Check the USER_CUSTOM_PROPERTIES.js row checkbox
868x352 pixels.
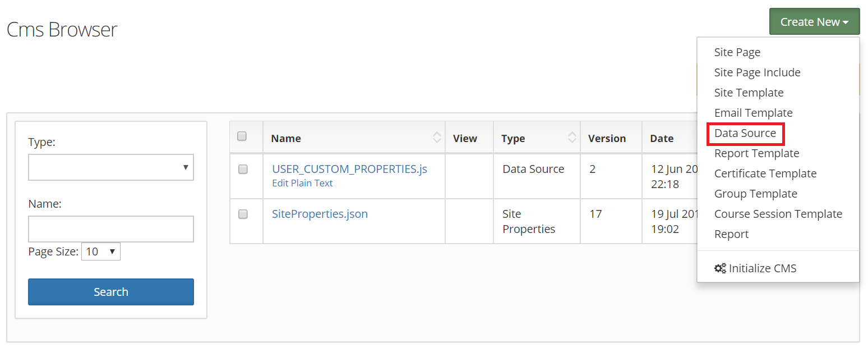(x=243, y=169)
